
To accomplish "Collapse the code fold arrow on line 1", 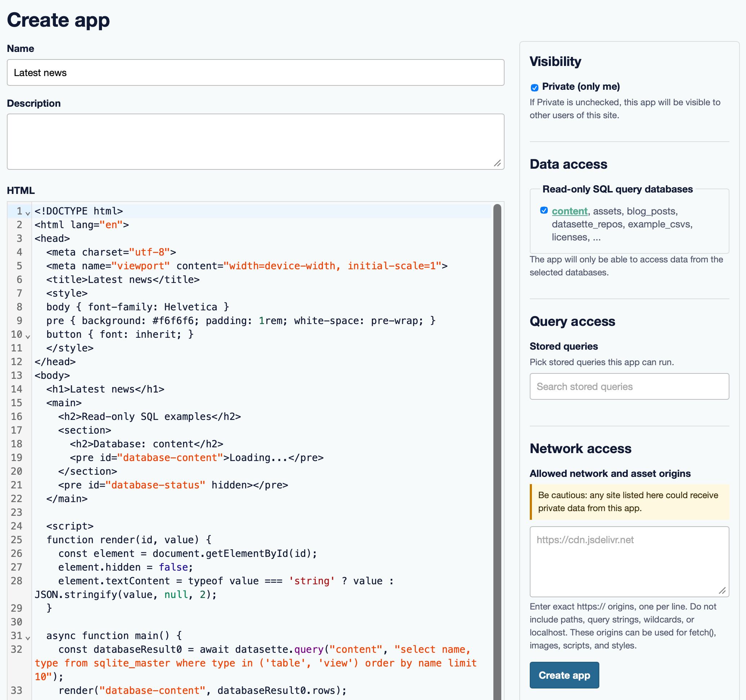I will click(x=28, y=213).
